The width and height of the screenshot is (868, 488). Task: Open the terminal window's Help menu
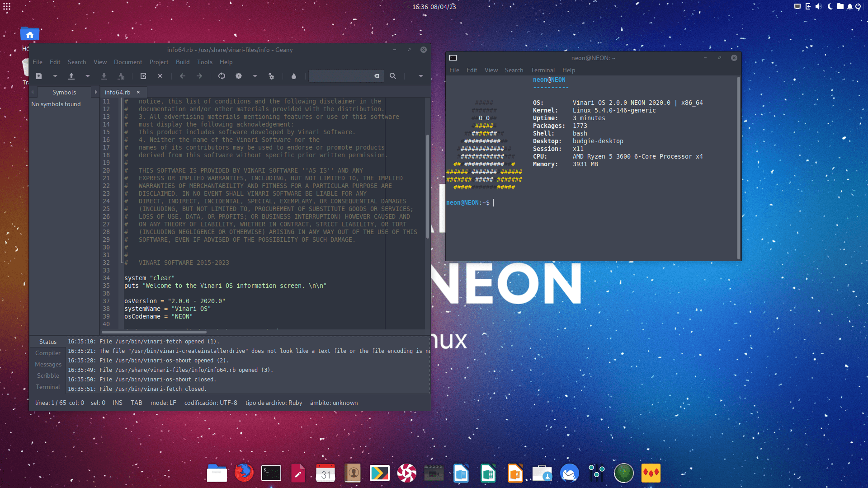(569, 70)
